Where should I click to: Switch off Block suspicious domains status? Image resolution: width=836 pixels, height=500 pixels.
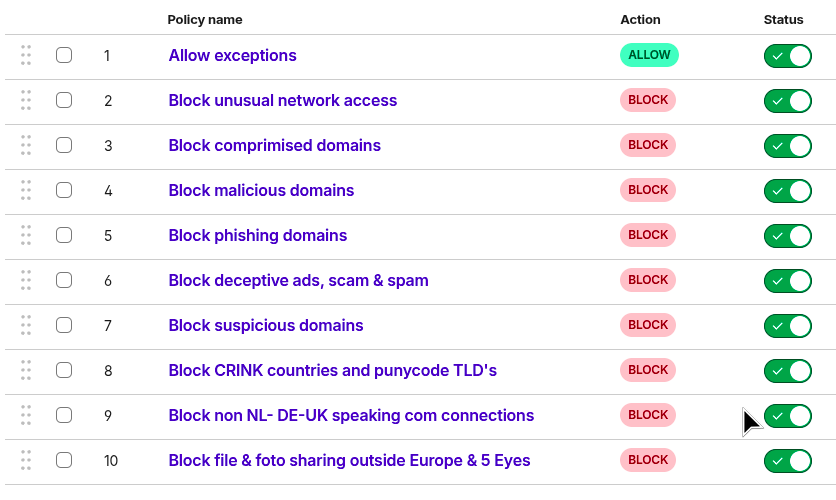[787, 326]
